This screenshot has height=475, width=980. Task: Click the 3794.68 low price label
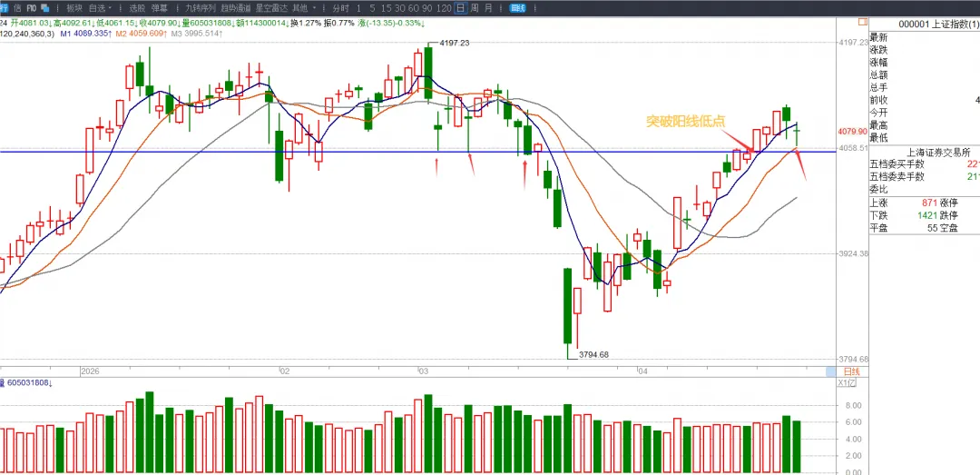[593, 354]
